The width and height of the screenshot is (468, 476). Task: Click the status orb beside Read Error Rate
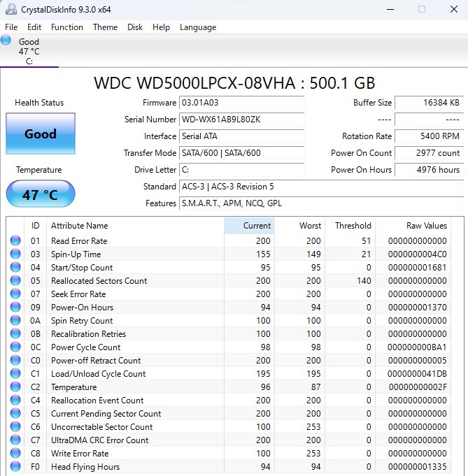coord(15,241)
